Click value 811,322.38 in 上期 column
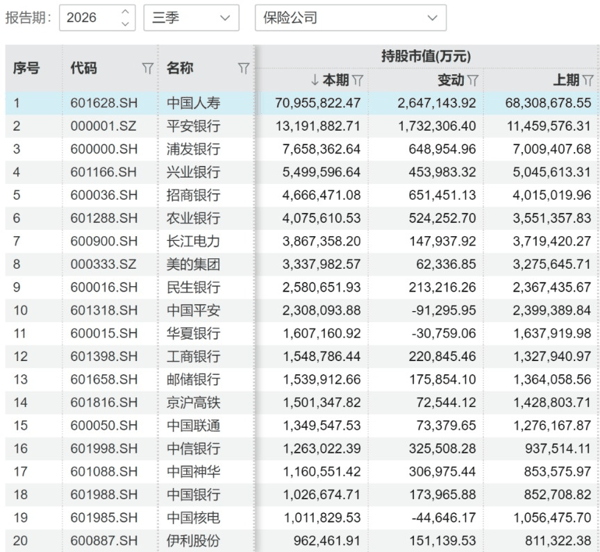This screenshot has height=552, width=600. (558, 541)
